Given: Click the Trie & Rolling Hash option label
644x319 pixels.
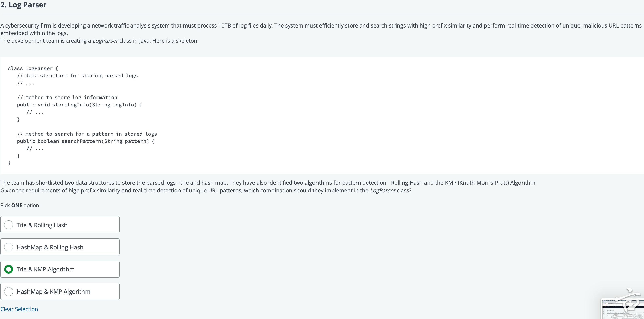Looking at the screenshot, I should [42, 225].
